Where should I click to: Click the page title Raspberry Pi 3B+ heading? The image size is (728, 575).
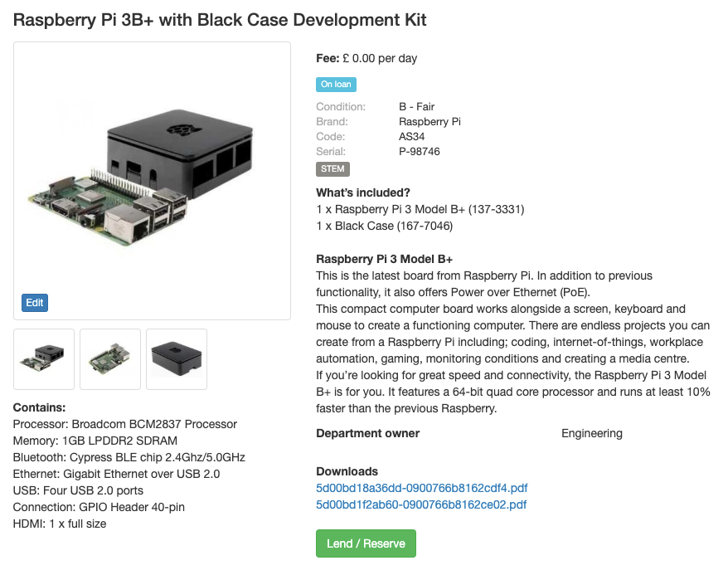point(220,20)
